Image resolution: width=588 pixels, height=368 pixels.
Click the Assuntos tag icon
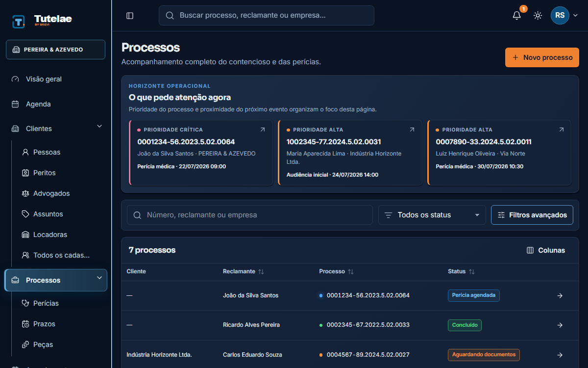(25, 214)
